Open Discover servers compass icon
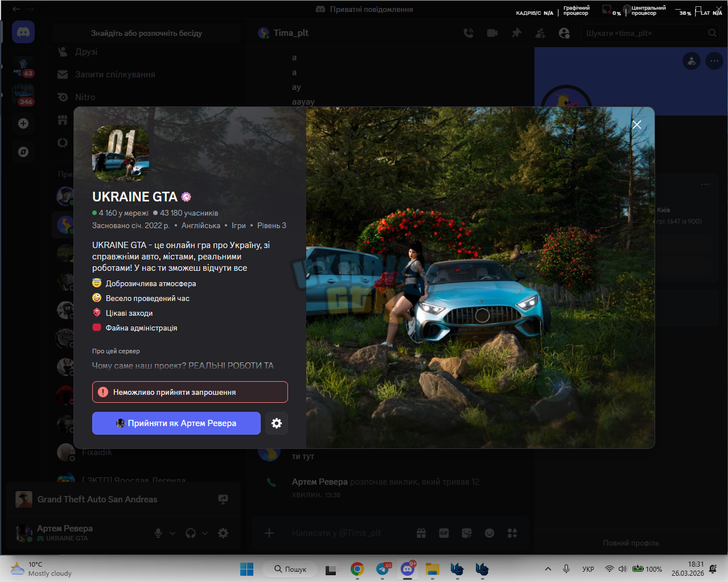Screen dimensions: 728x582 point(23,152)
